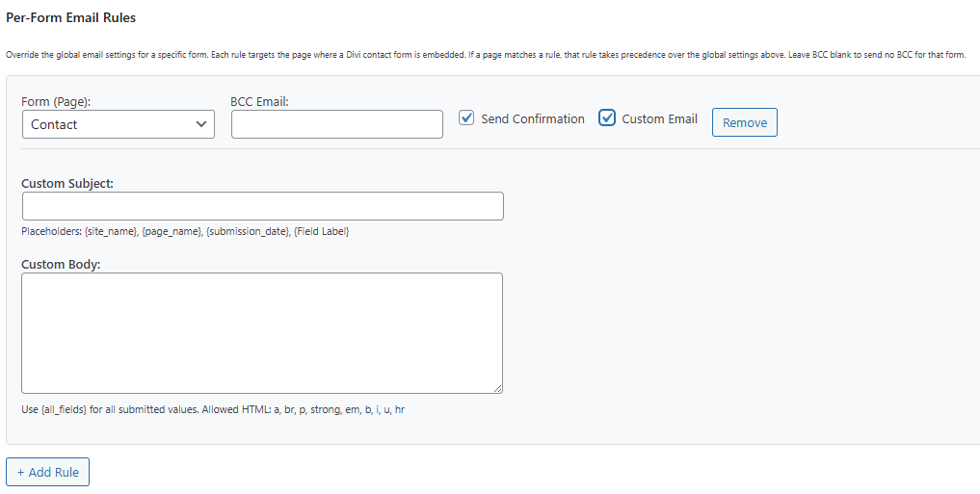Toggle via the Send Confirmation label text
Image resolution: width=980 pixels, height=494 pixels.
click(533, 118)
